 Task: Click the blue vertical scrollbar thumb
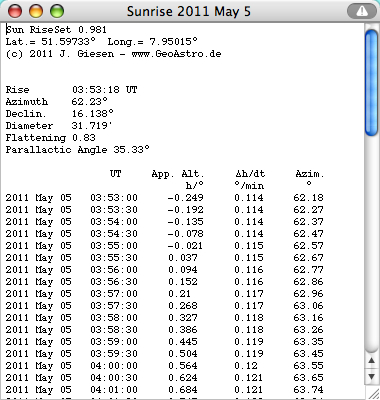tap(371, 82)
